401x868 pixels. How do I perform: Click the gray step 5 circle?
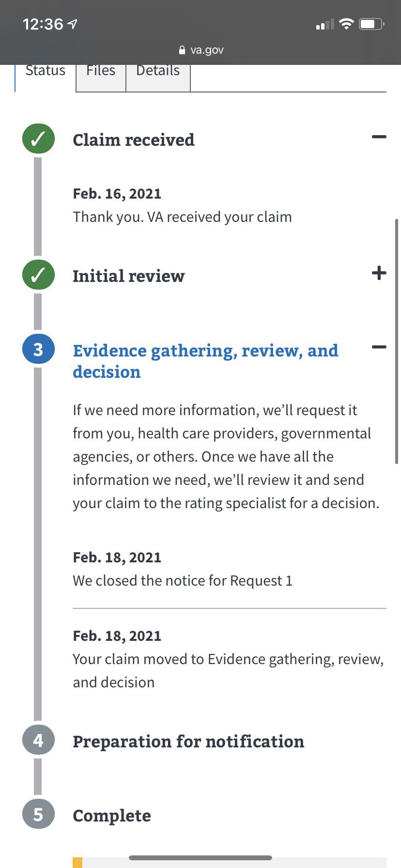coord(38,815)
